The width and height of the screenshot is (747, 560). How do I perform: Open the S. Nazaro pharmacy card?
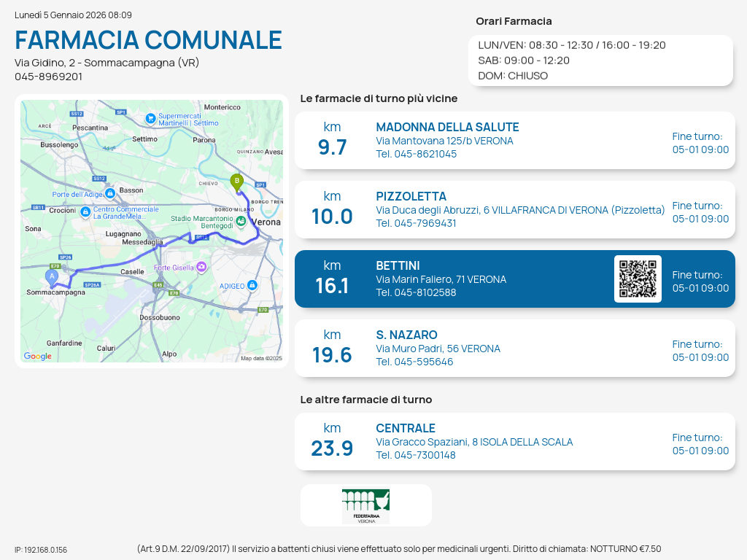(514, 348)
